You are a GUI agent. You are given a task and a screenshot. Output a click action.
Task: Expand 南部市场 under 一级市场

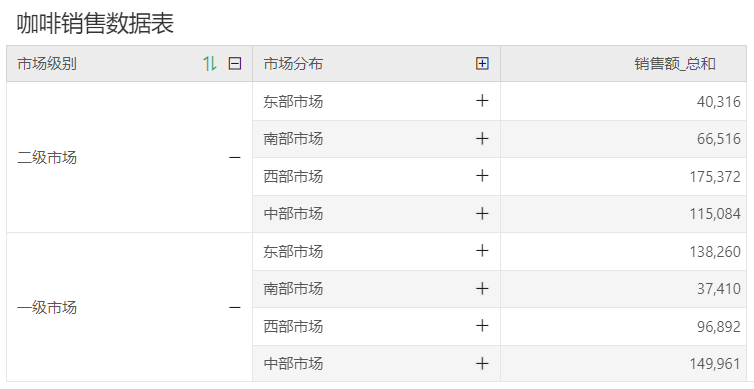[482, 289]
